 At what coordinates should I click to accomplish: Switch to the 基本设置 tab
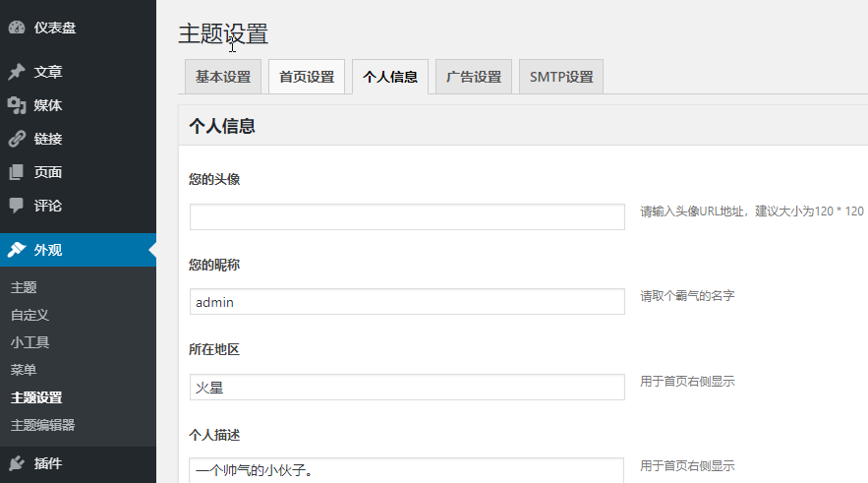tap(223, 77)
